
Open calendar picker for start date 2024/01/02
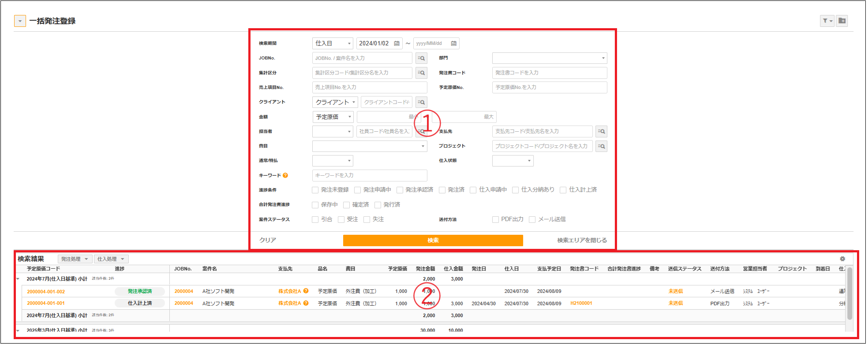[x=397, y=43]
